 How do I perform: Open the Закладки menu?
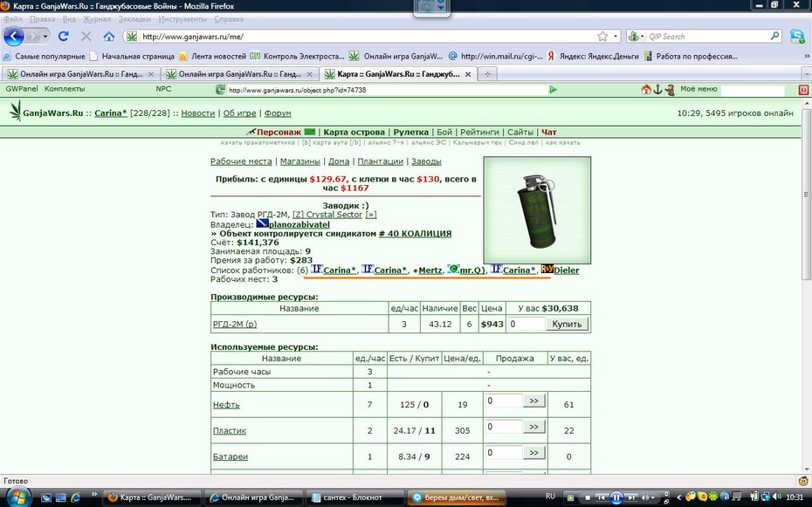click(x=134, y=19)
